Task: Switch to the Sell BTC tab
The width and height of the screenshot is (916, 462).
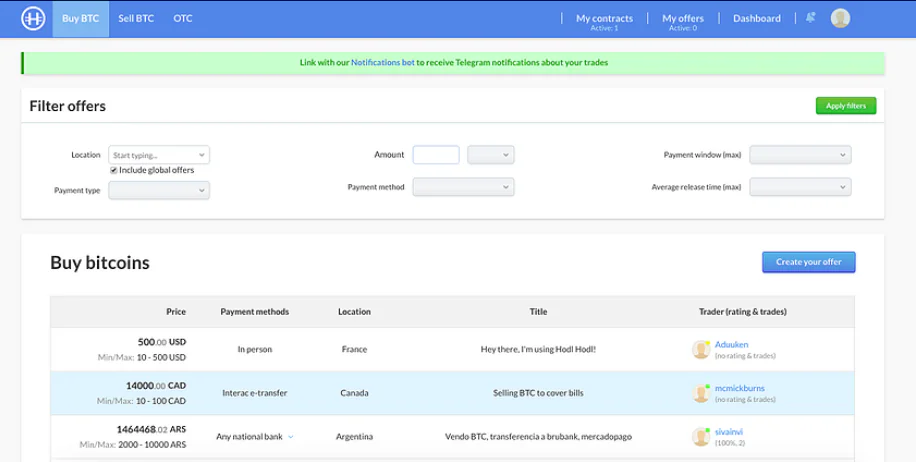Action: (x=136, y=18)
